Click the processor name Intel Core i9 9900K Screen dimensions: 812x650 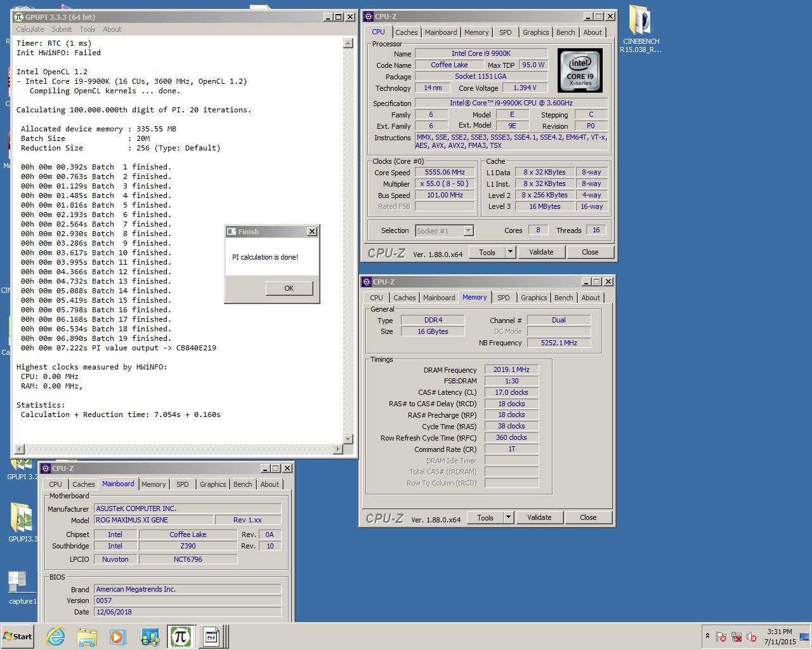pyautogui.click(x=481, y=53)
